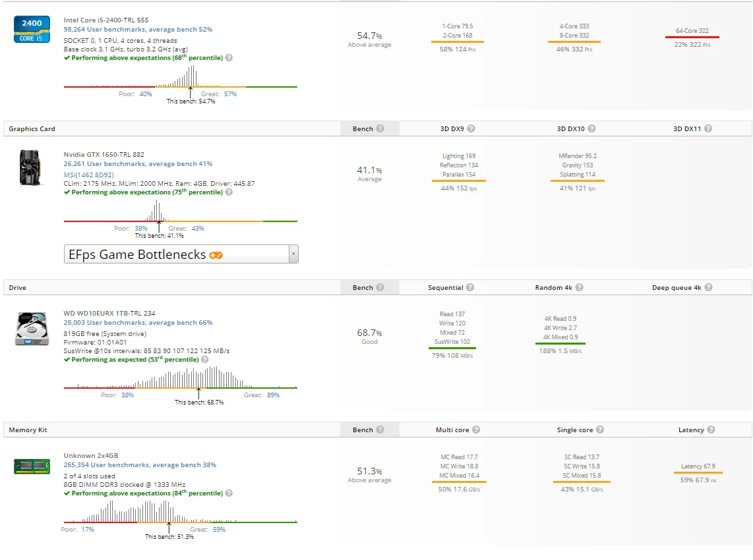
Task: Open help icon beside memory 84th percentile
Action: click(x=229, y=493)
